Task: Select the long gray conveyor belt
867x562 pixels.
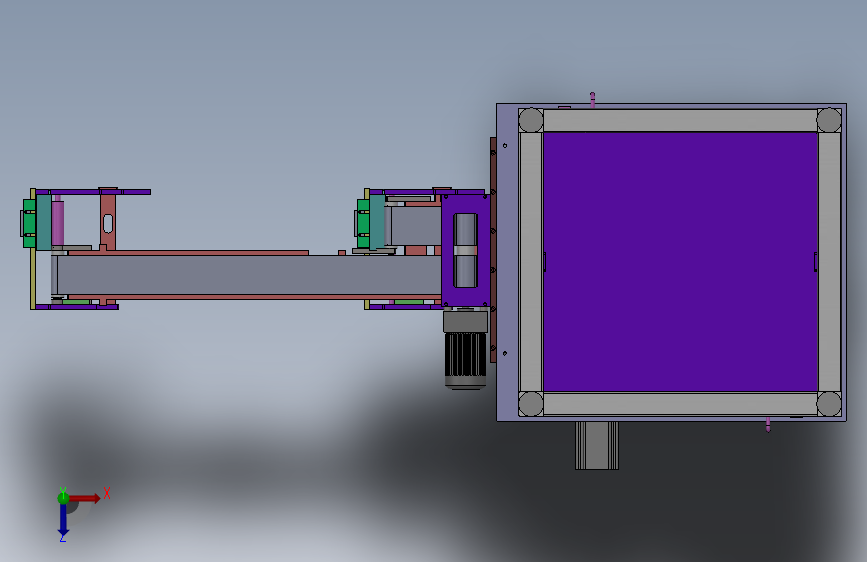Action: click(x=248, y=275)
